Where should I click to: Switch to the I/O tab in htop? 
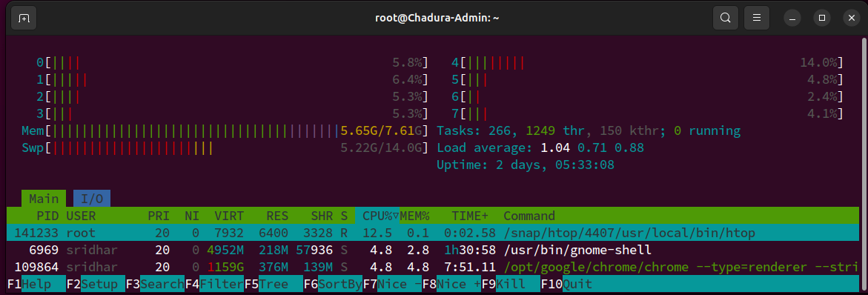(92, 199)
